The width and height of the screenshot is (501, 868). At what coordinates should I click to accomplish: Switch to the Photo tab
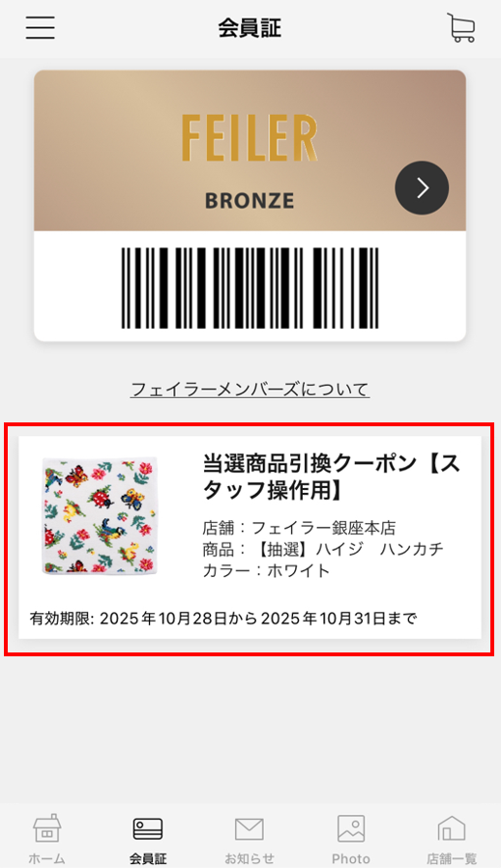pos(351,839)
